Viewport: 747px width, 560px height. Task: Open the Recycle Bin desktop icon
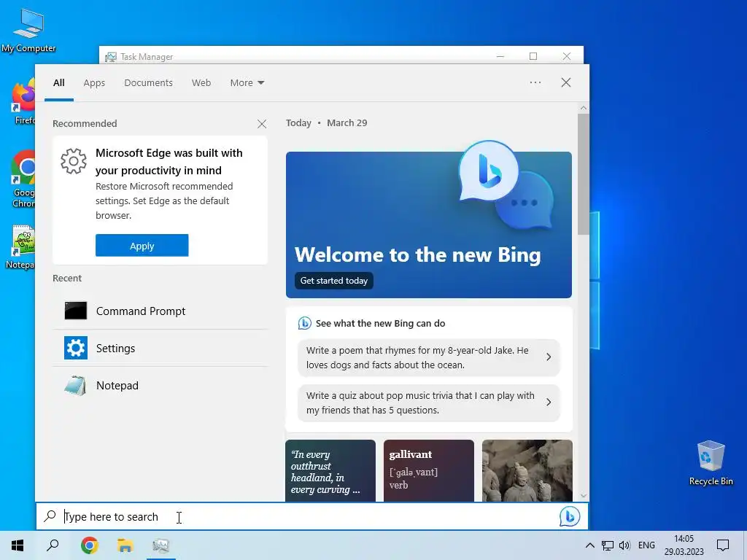click(711, 463)
